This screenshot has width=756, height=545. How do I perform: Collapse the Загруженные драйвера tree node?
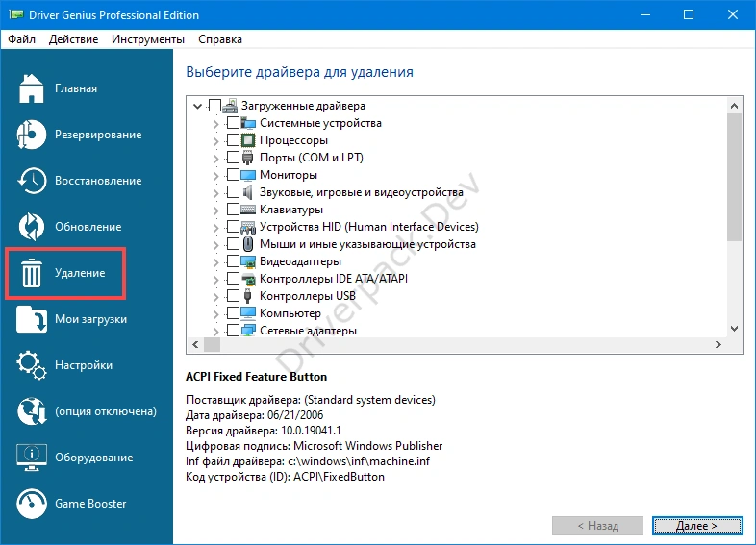197,106
